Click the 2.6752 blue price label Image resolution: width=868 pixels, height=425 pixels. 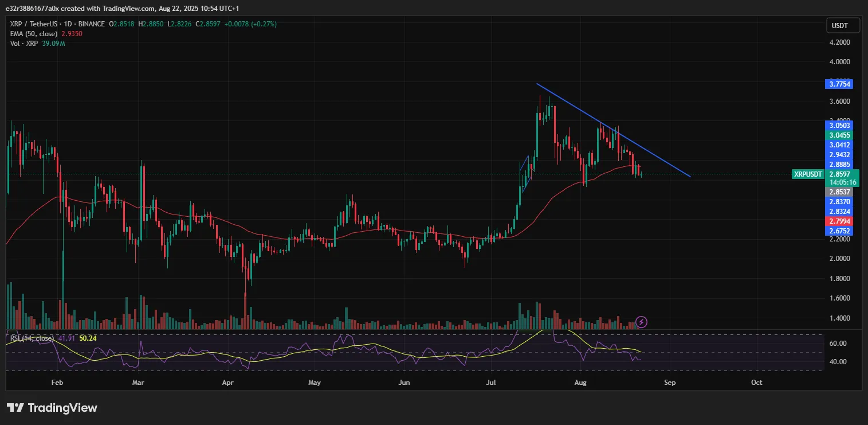[839, 231]
